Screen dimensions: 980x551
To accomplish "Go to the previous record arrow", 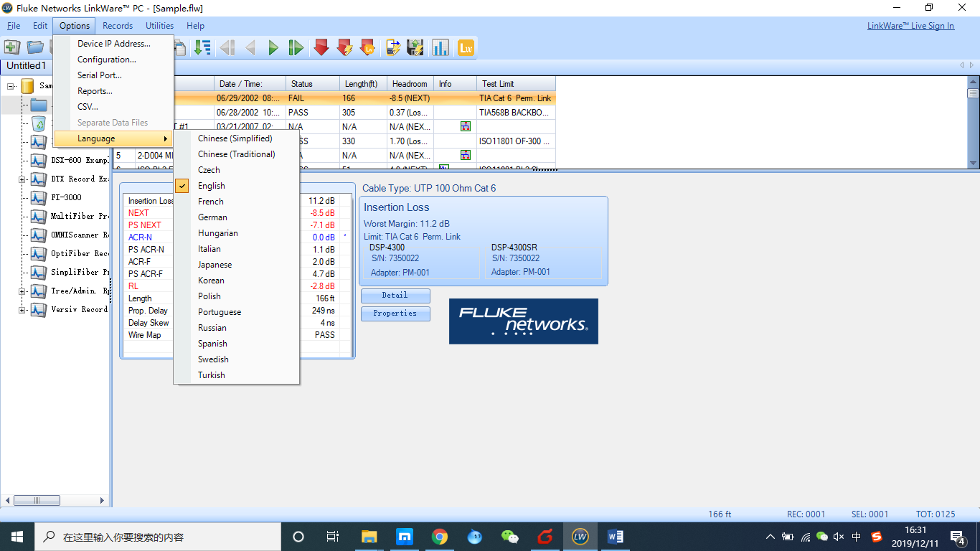I will 250,48.
